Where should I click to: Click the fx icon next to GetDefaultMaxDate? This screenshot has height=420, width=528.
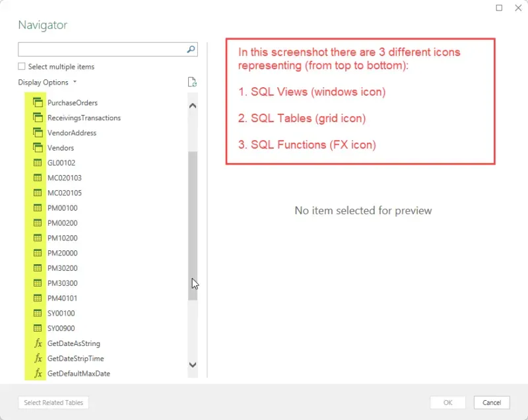pos(38,374)
